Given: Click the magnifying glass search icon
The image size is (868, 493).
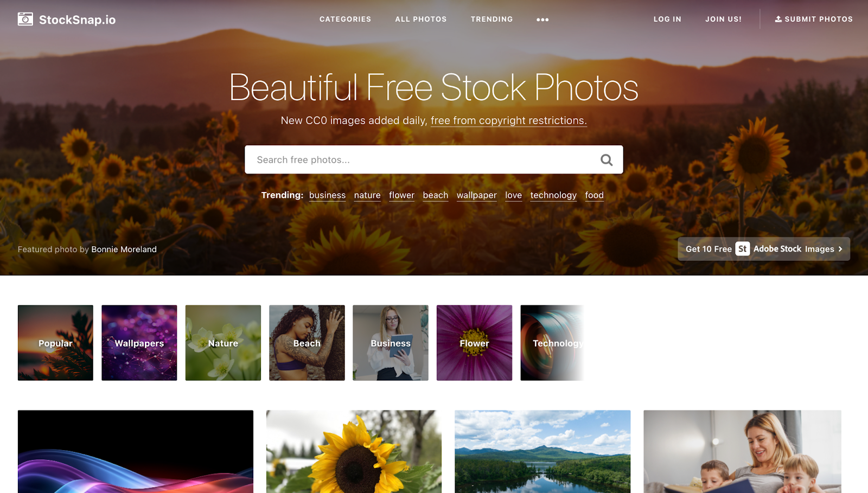Looking at the screenshot, I should pos(607,159).
